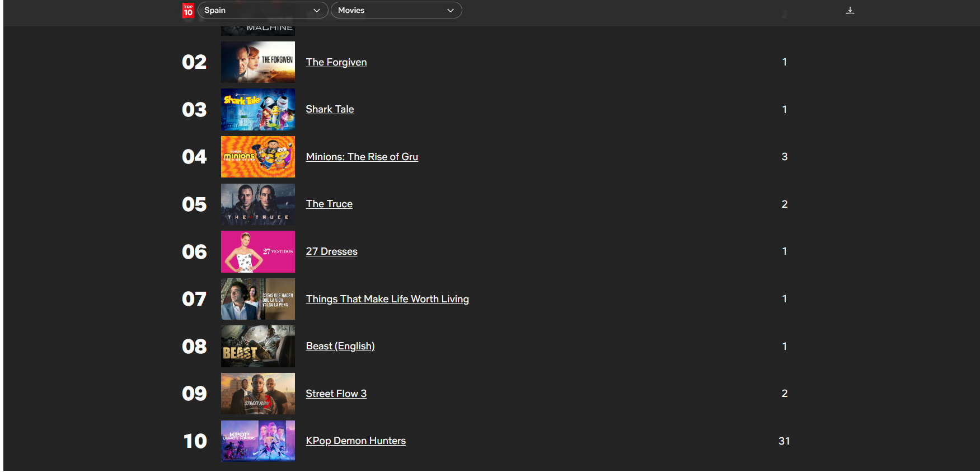Open The Forgiven title link
The image size is (980, 472).
336,62
